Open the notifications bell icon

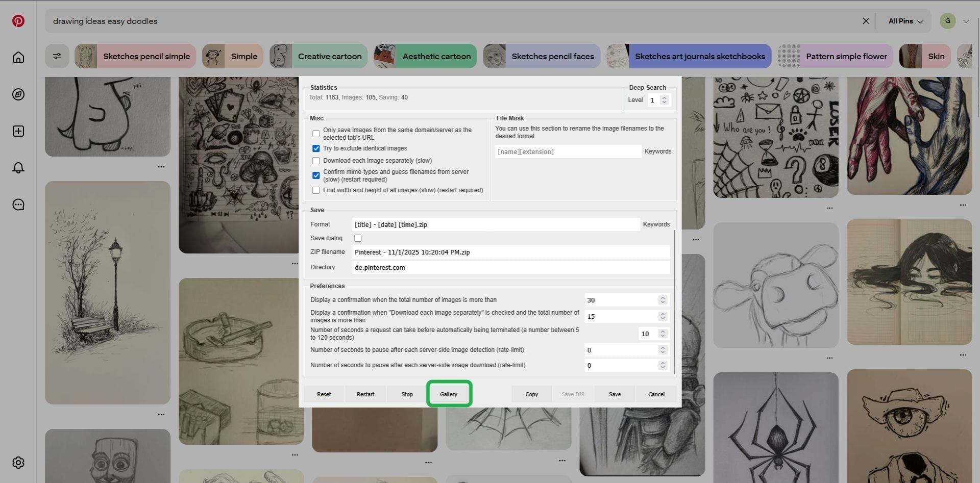click(18, 168)
